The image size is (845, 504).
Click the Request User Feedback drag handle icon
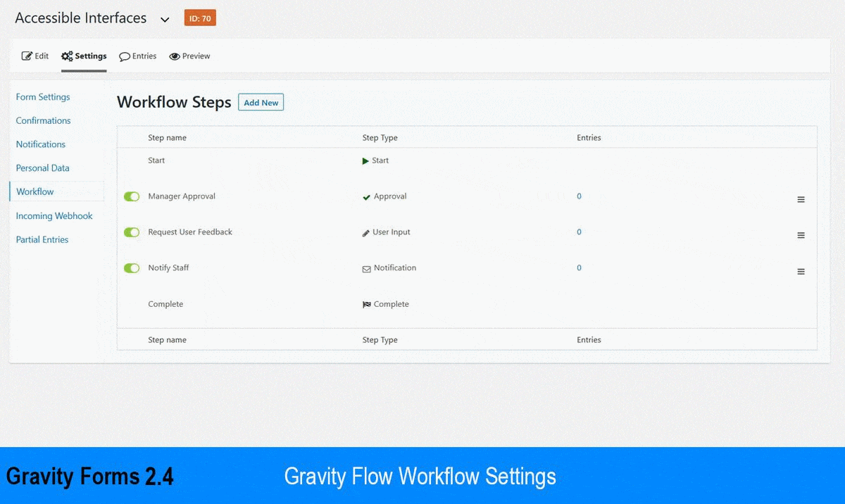801,235
